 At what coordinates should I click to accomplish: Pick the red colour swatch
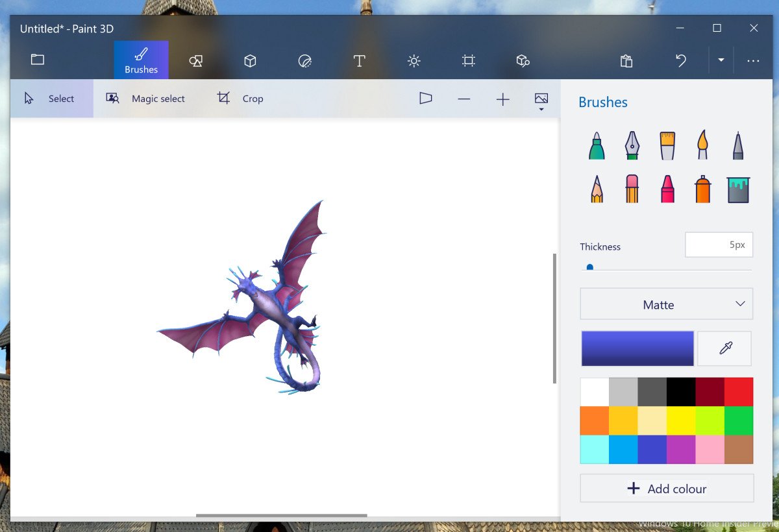click(x=739, y=392)
